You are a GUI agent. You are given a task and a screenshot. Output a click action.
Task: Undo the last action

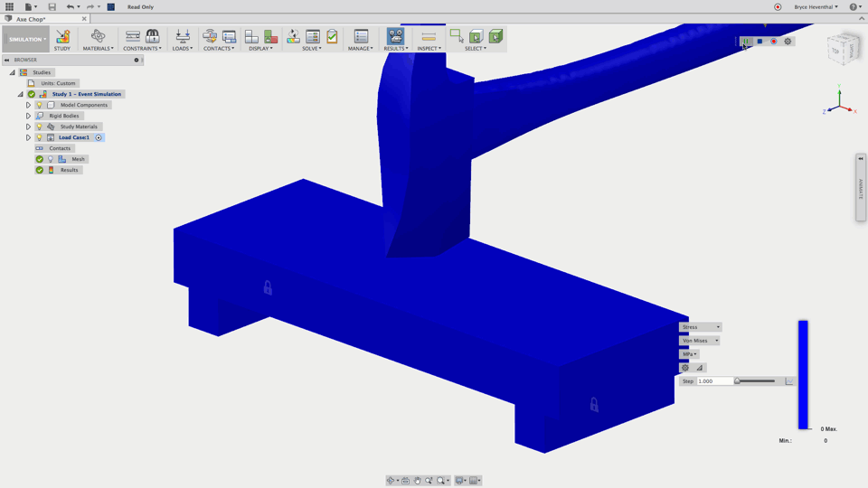71,6
